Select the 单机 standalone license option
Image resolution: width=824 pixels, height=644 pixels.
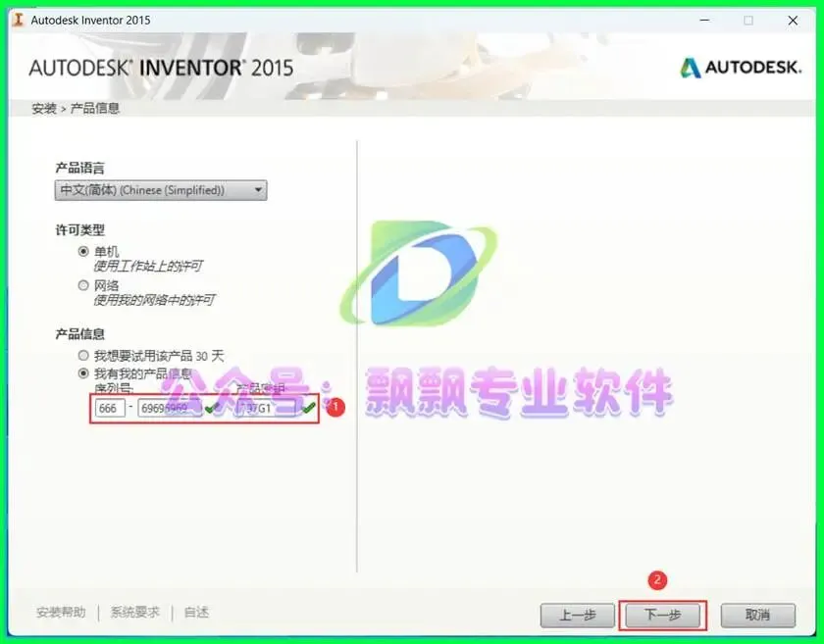pyautogui.click(x=83, y=252)
